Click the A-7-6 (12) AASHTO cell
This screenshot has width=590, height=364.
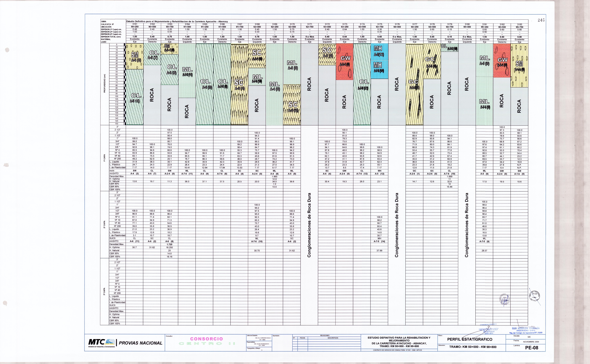click(362, 174)
